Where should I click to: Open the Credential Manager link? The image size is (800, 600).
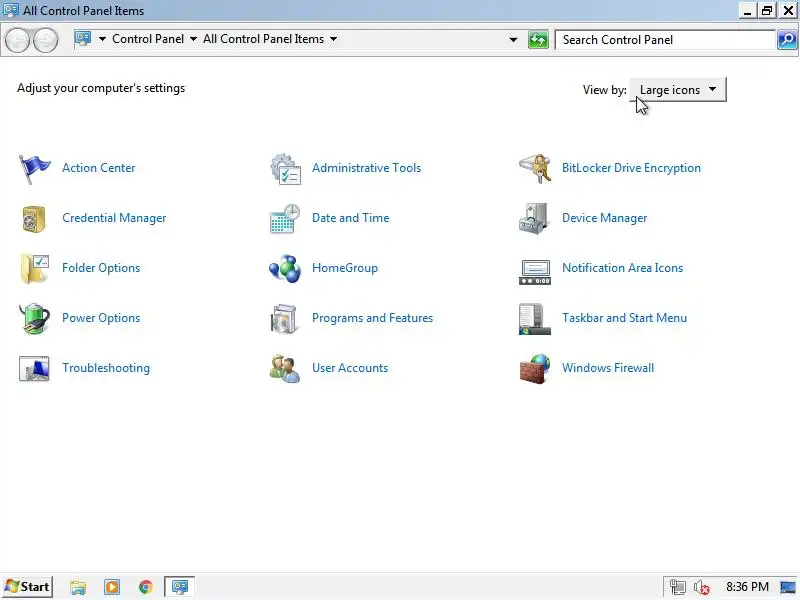(114, 218)
